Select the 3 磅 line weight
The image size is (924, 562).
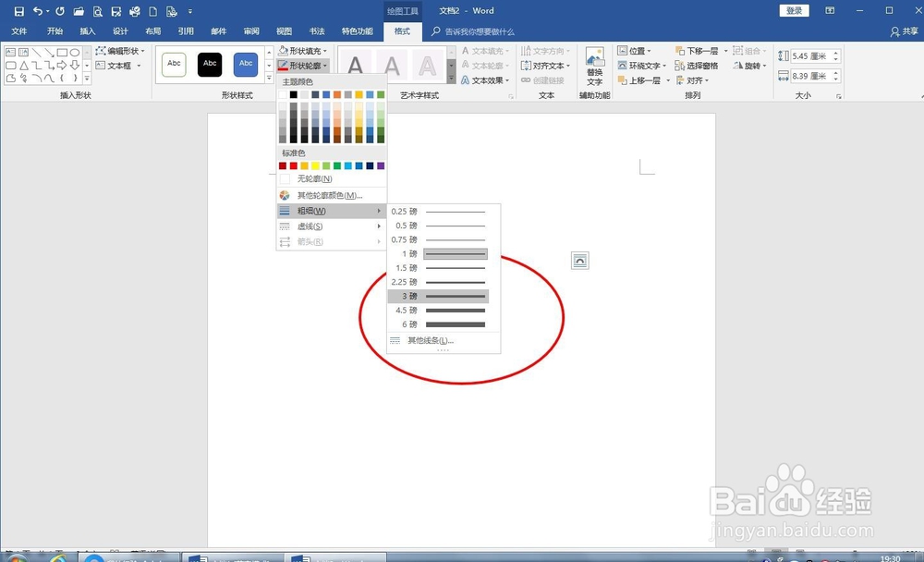pos(438,296)
